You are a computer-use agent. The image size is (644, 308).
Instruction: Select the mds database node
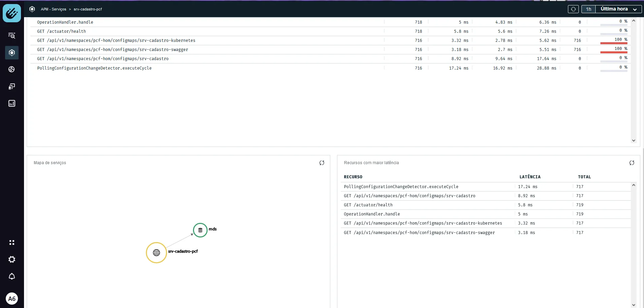(x=200, y=230)
